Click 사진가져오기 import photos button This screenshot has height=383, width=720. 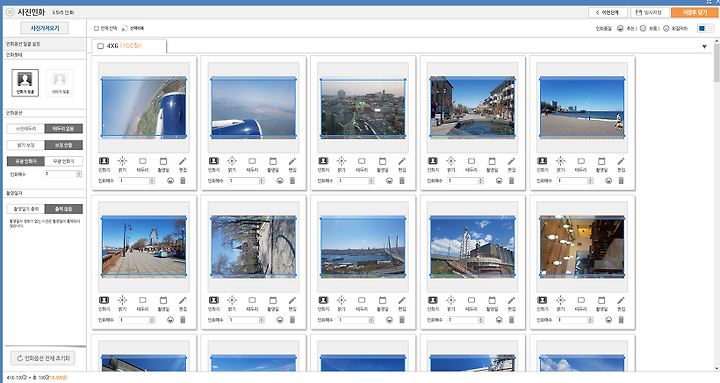[x=45, y=28]
